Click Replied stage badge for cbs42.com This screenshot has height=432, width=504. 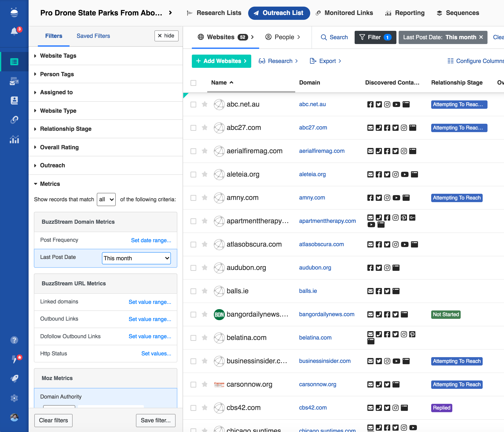pos(441,408)
